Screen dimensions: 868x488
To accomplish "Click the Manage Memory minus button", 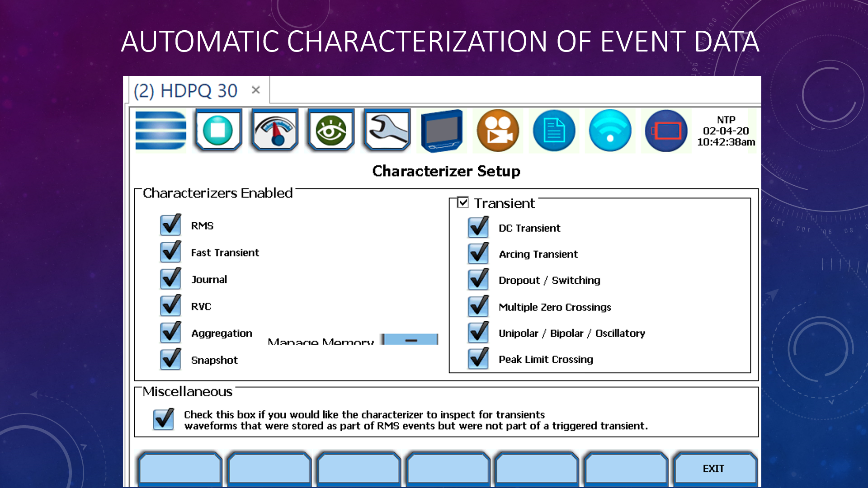I will click(x=410, y=340).
